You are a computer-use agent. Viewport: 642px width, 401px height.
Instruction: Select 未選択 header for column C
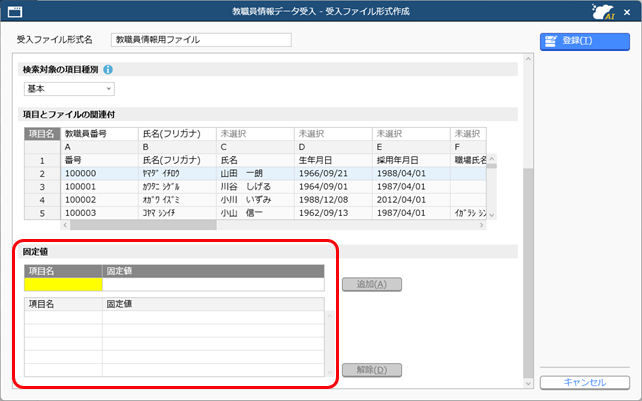click(x=255, y=134)
